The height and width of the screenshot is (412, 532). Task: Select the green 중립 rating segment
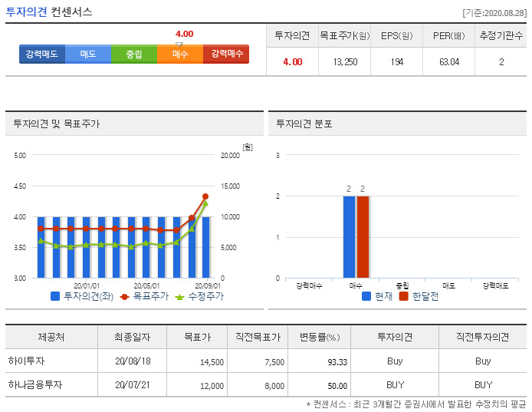[134, 54]
